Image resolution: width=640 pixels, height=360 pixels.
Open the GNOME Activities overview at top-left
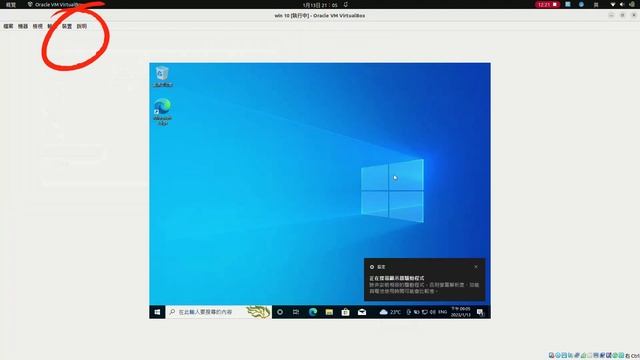tap(11, 4)
